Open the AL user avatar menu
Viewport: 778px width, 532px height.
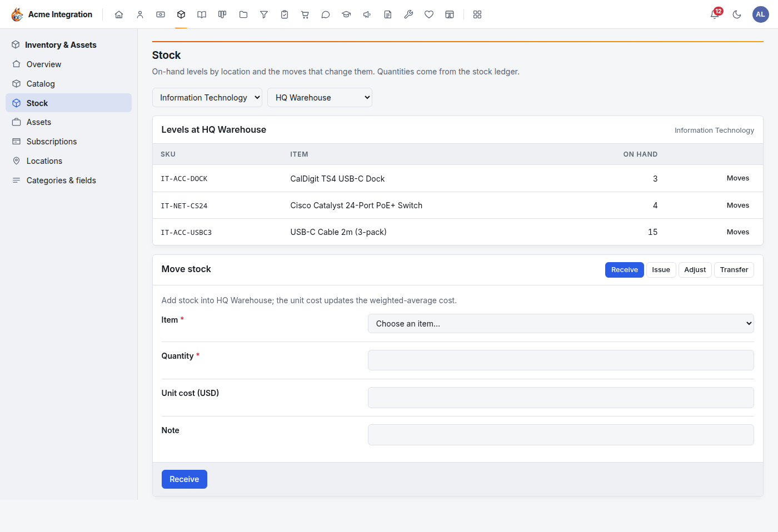pyautogui.click(x=761, y=14)
